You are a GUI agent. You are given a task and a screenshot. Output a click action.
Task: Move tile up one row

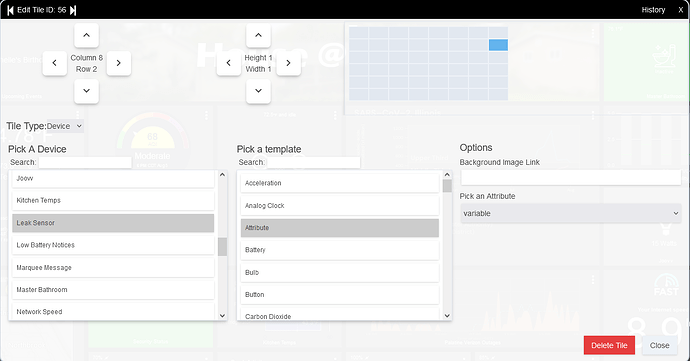(x=86, y=35)
